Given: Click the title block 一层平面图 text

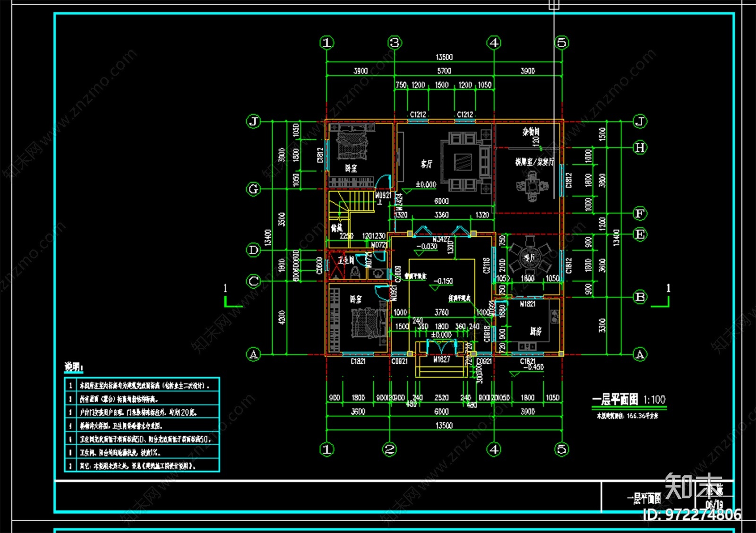Looking at the screenshot, I should click(644, 498).
